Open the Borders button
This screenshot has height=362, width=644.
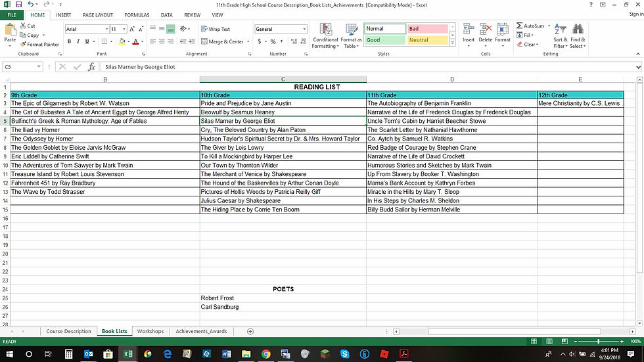tap(104, 41)
